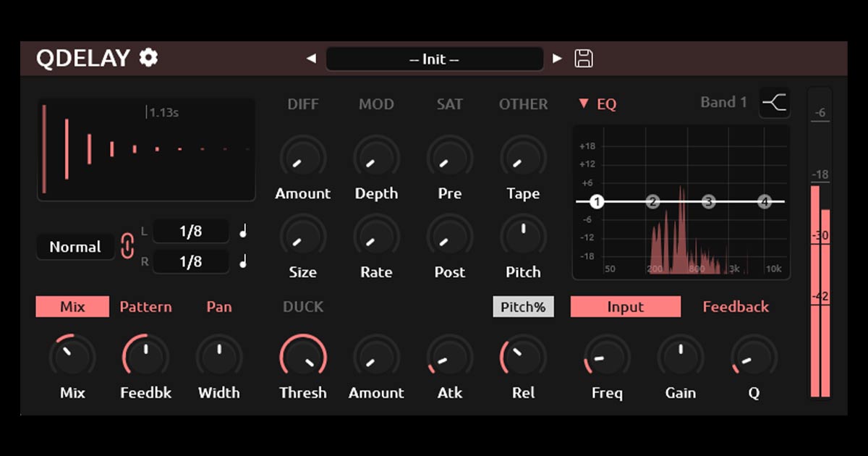The image size is (868, 456).
Task: Go to the previous preset arrow
Action: click(311, 58)
